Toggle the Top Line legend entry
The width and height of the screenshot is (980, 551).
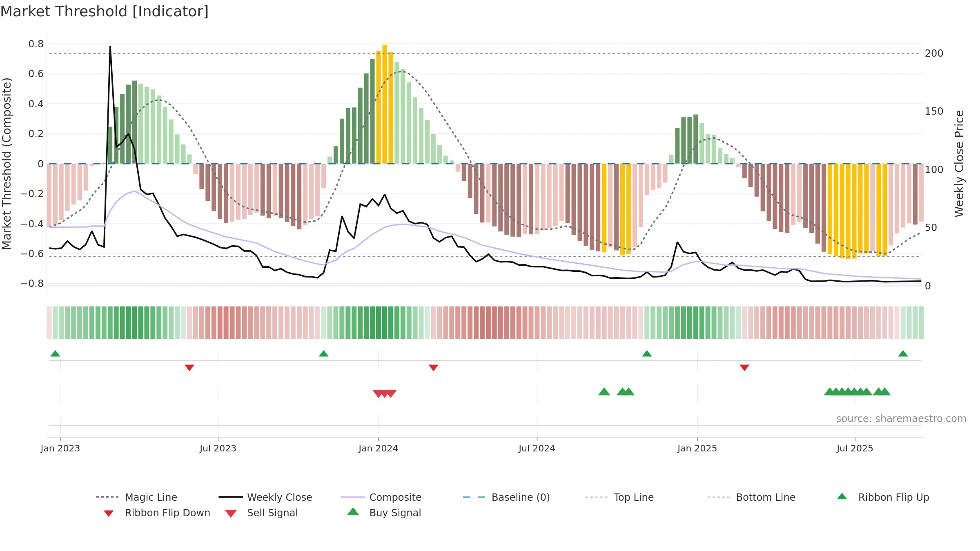(619, 497)
